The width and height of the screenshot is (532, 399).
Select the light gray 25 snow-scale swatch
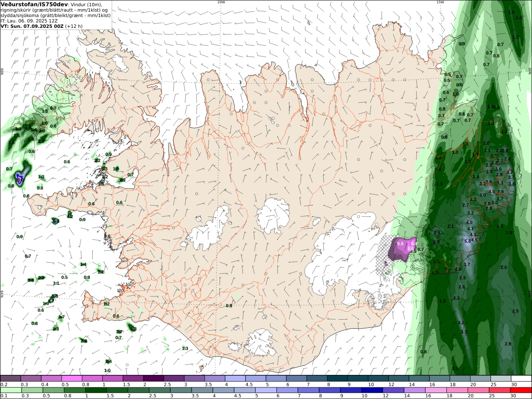(501, 378)
